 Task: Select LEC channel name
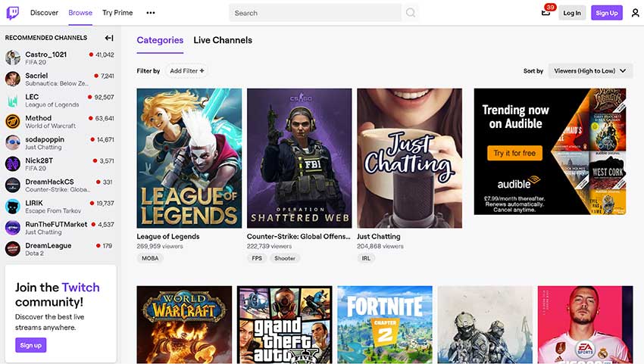click(32, 97)
